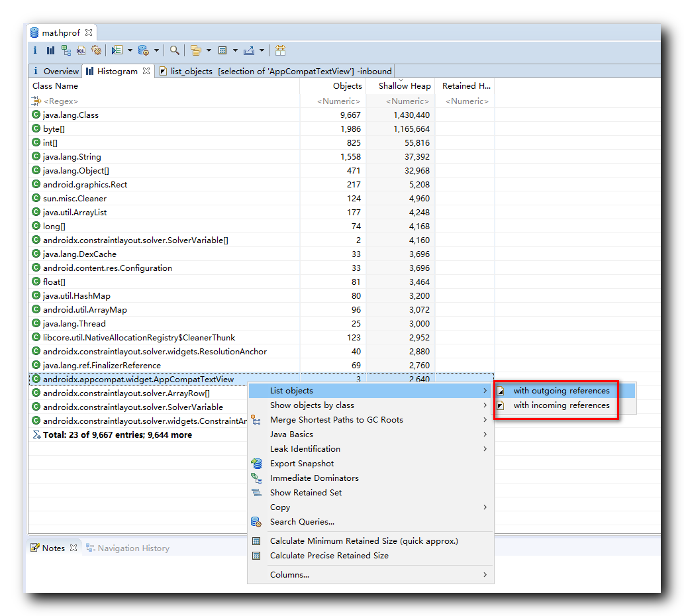Select the android.util.ArrayMap row

[262, 310]
